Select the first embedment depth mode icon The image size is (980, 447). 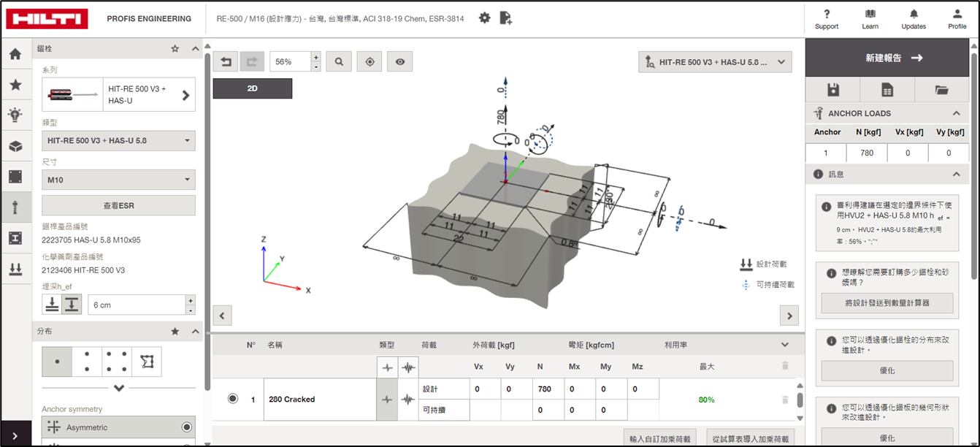point(52,305)
